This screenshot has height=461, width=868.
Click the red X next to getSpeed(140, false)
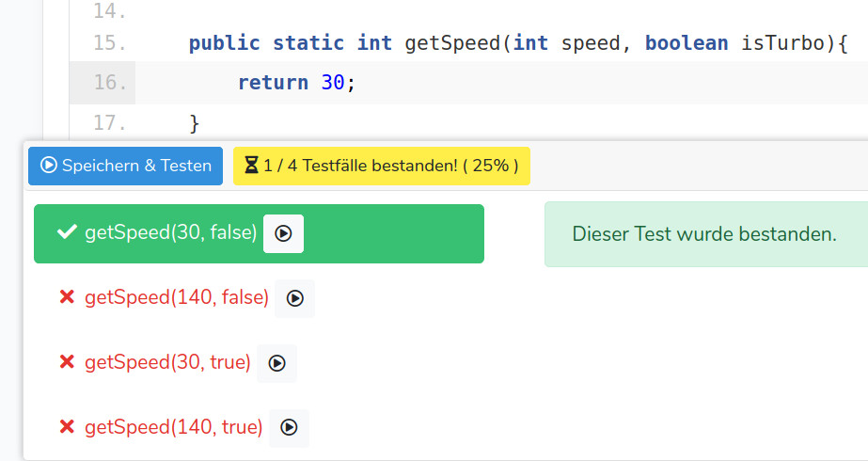pyautogui.click(x=67, y=297)
